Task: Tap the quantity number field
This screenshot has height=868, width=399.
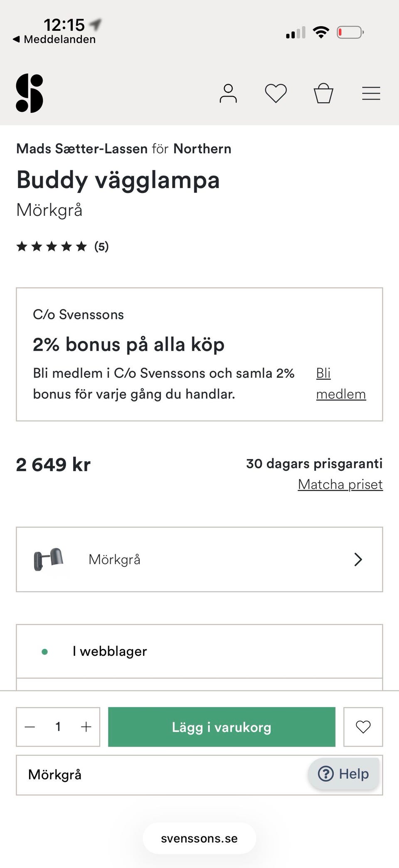Action: (x=58, y=727)
